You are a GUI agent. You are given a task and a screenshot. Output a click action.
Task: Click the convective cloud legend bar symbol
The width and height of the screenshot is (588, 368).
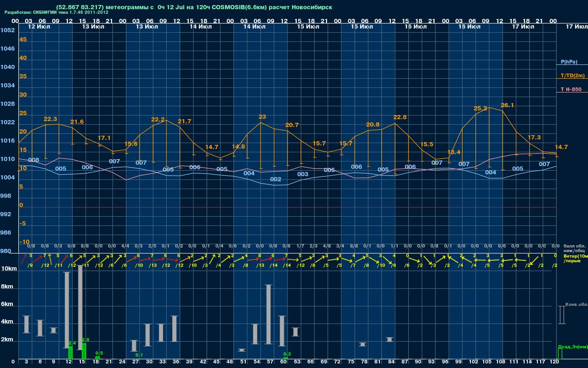(x=561, y=315)
